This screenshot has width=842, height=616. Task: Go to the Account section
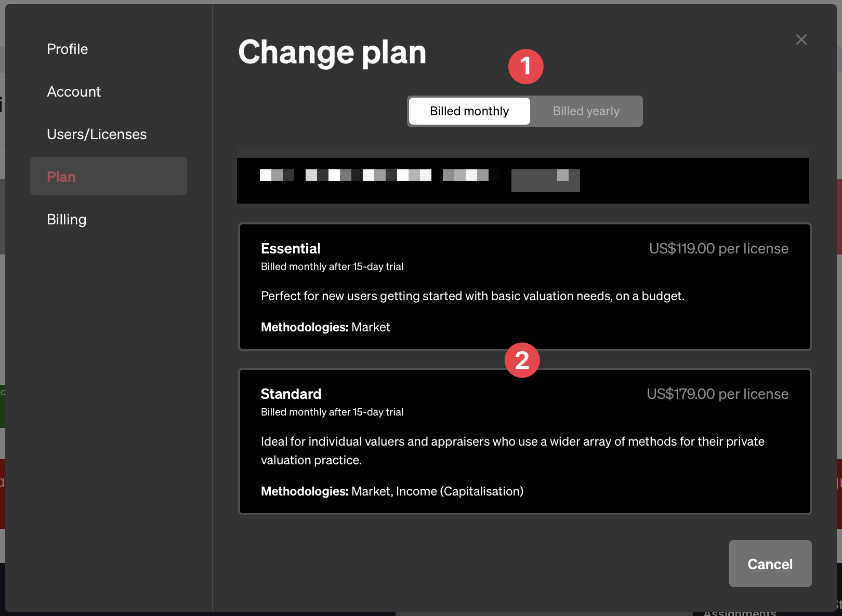74,91
